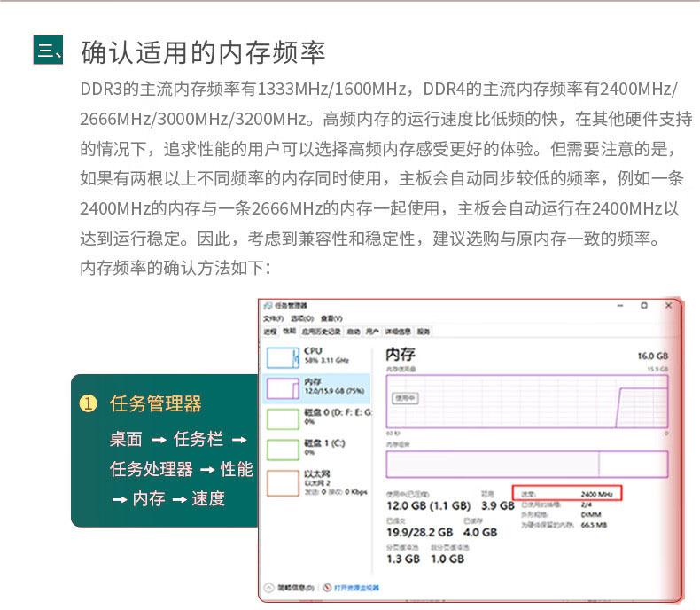Open the 详细信息 tab

click(x=398, y=332)
